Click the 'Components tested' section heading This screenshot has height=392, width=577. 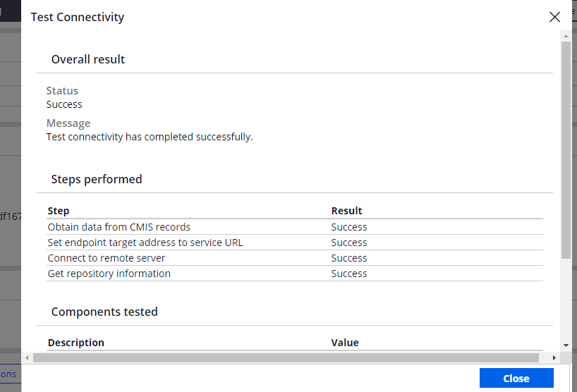click(x=104, y=312)
